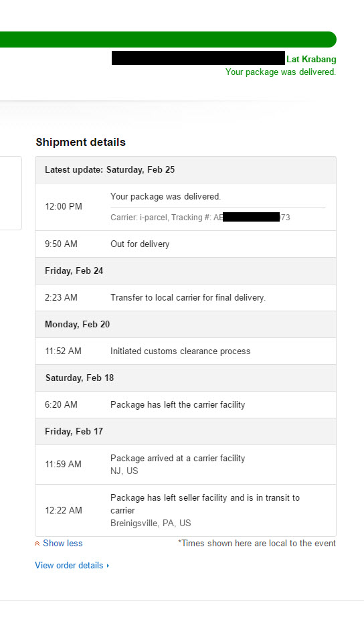The height and width of the screenshot is (642, 364).
Task: Click the 'Shipment details' heading
Action: click(x=81, y=142)
